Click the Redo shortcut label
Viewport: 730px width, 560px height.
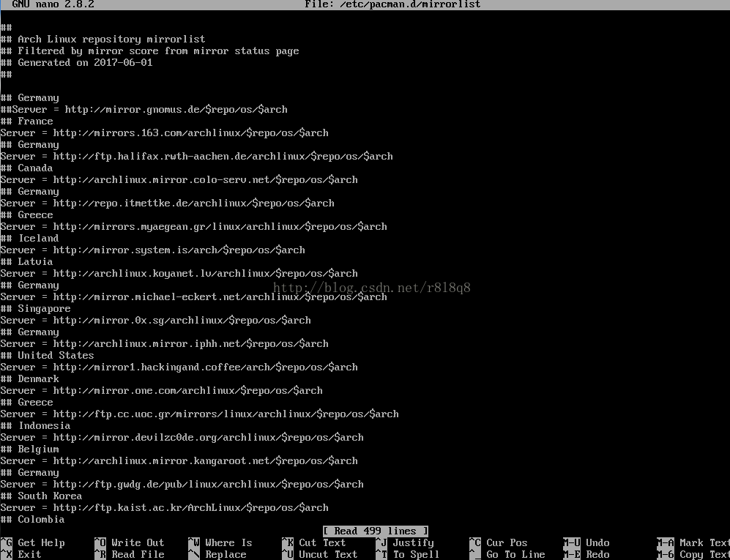[597, 554]
